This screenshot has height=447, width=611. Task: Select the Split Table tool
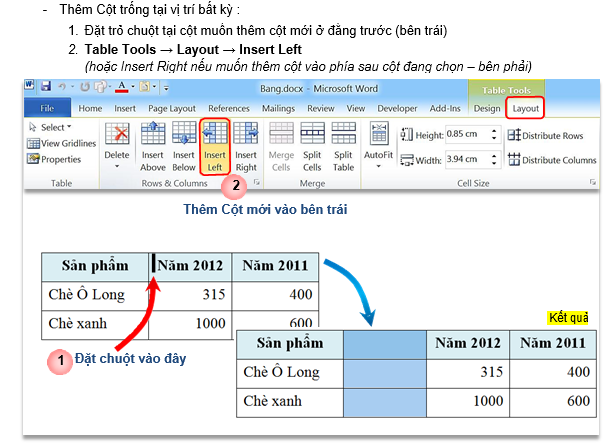click(x=343, y=145)
